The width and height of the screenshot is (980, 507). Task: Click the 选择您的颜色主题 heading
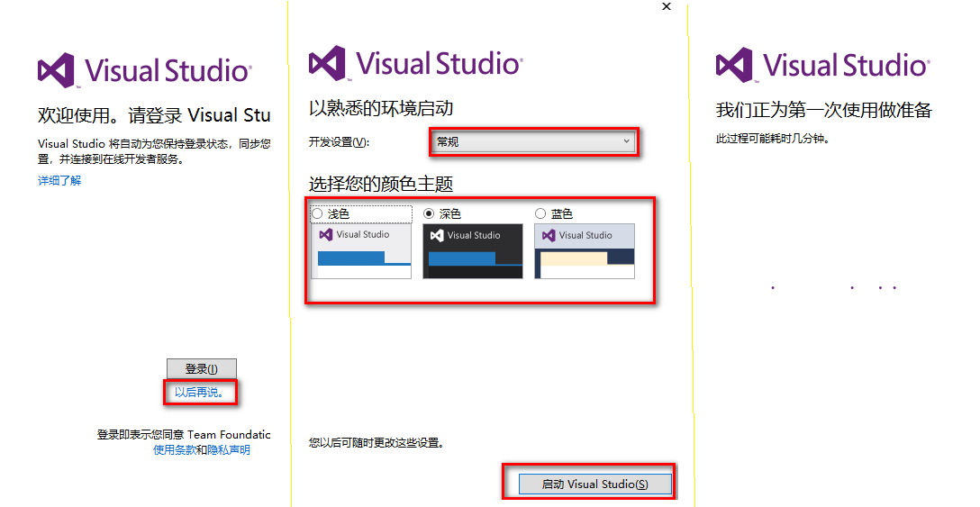coord(381,184)
